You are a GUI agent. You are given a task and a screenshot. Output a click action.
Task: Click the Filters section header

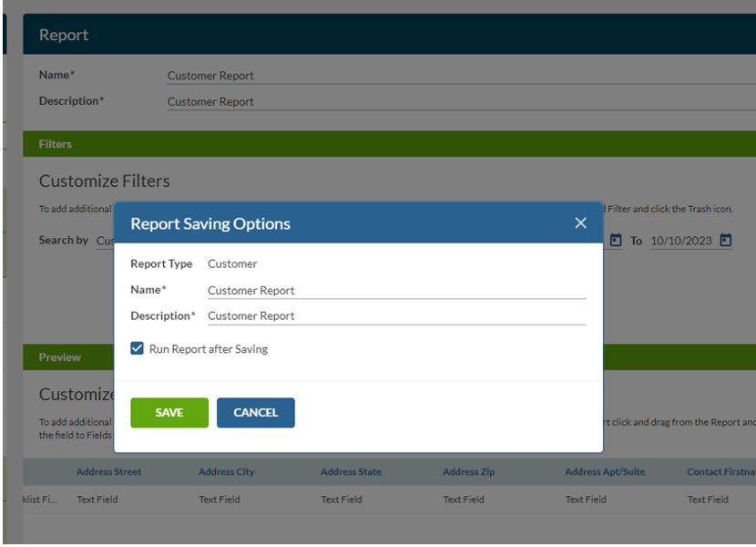pyautogui.click(x=55, y=143)
